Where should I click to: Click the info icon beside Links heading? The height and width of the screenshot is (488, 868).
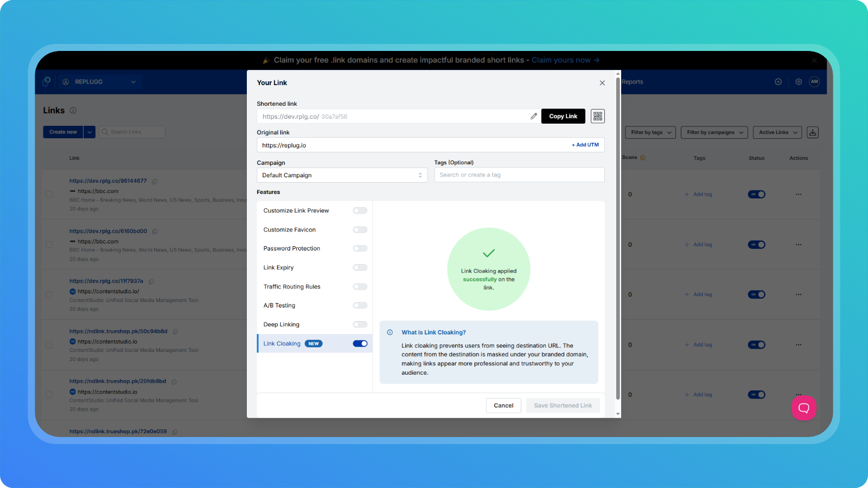click(x=73, y=111)
